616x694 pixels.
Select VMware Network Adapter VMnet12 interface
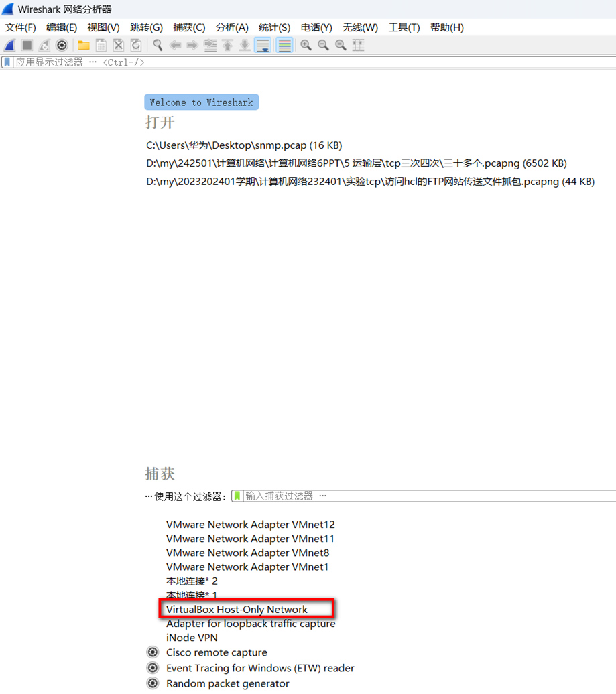(251, 525)
